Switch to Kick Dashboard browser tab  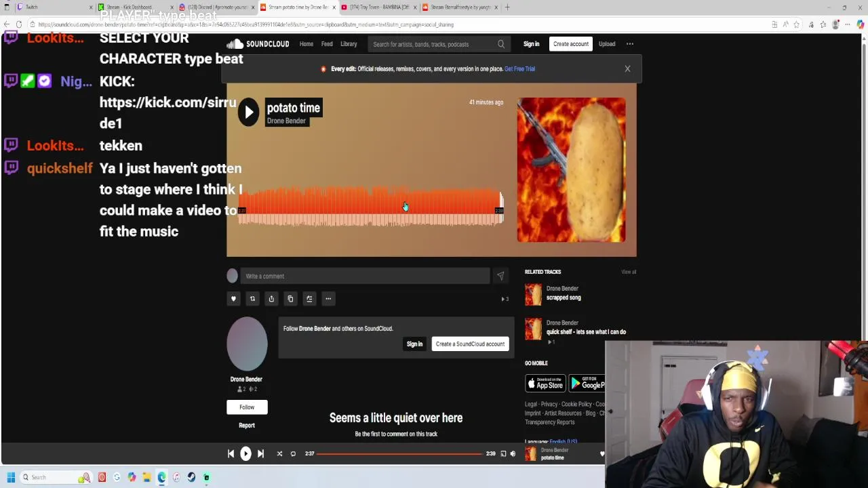136,7
